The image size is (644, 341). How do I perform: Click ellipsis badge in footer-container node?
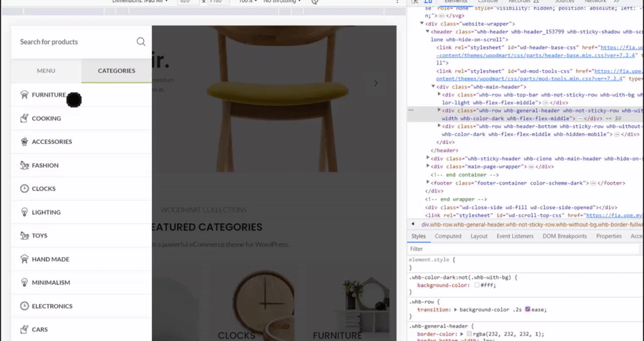[593, 183]
